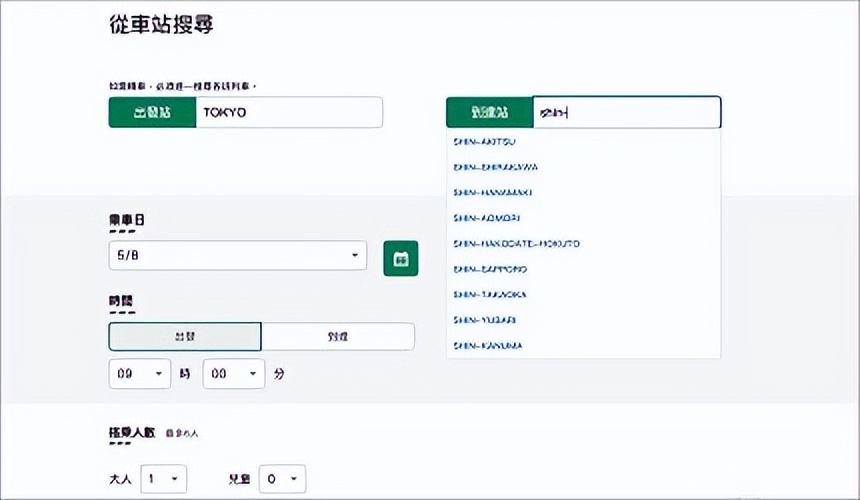Viewport: 860px width, 500px height.
Task: Focus the arrival station search field
Action: pos(626,112)
